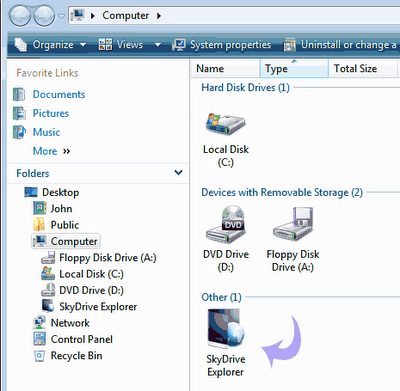Click the Documents folder icon
This screenshot has height=391, width=400.
tap(19, 94)
